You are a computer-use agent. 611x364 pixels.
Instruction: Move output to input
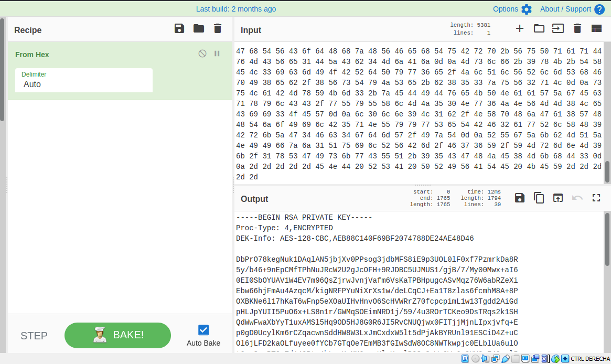click(558, 198)
